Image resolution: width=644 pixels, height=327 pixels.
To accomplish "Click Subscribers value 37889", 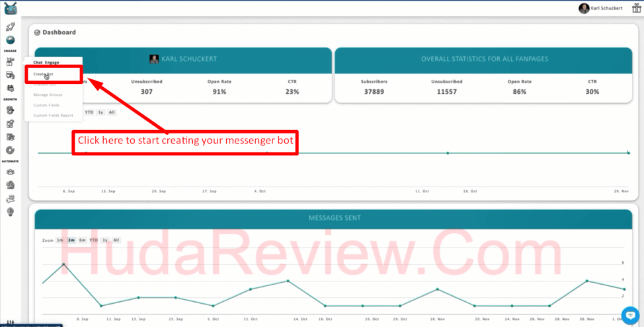I will [374, 92].
